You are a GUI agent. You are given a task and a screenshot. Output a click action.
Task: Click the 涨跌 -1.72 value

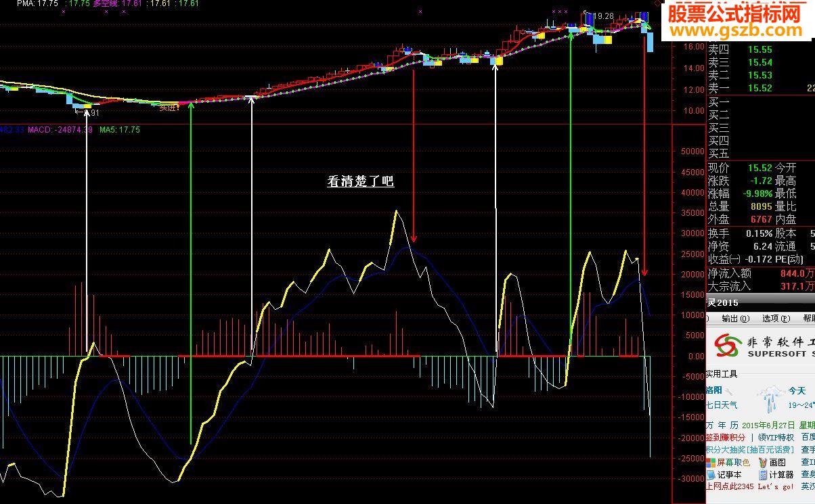click(x=762, y=181)
